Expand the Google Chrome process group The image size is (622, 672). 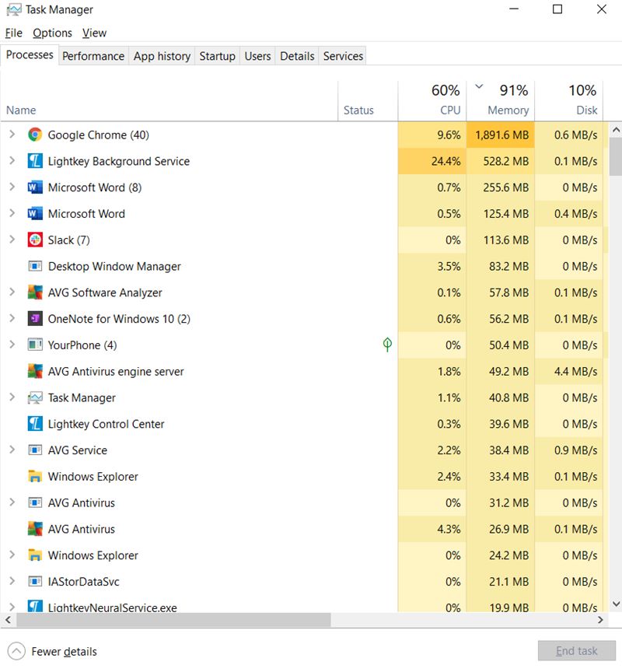(14, 135)
